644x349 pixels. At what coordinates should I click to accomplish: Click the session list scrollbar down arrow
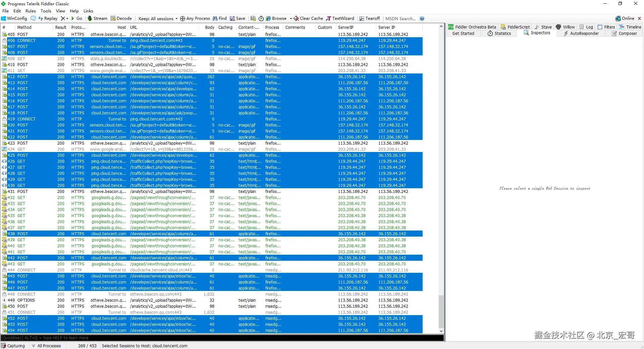point(441,331)
